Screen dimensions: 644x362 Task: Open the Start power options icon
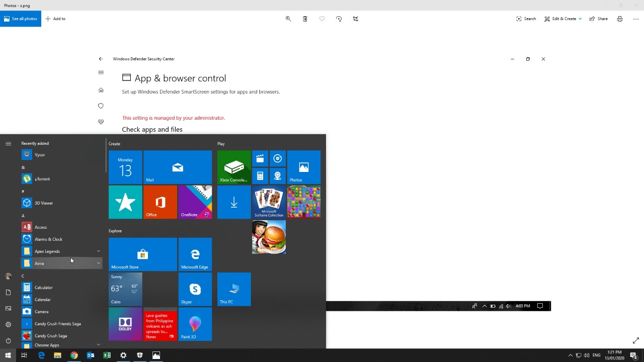tap(8, 340)
